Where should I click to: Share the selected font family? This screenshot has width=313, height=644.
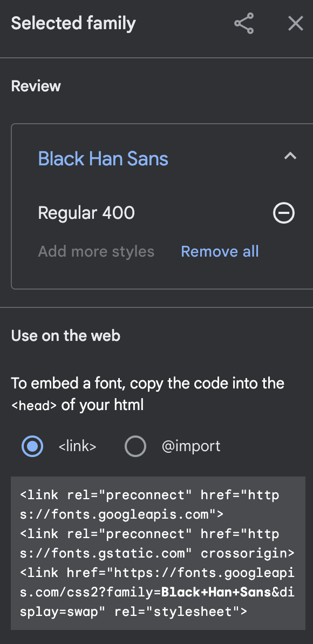(x=244, y=23)
